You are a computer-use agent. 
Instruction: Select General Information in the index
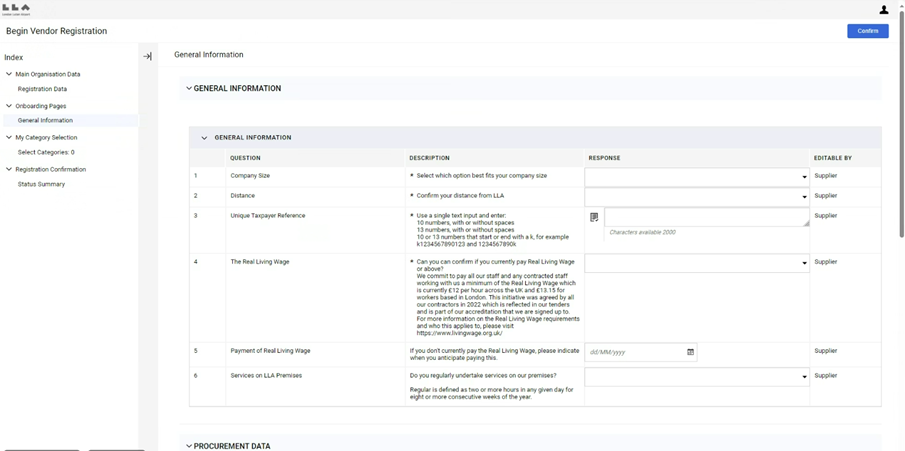point(45,120)
